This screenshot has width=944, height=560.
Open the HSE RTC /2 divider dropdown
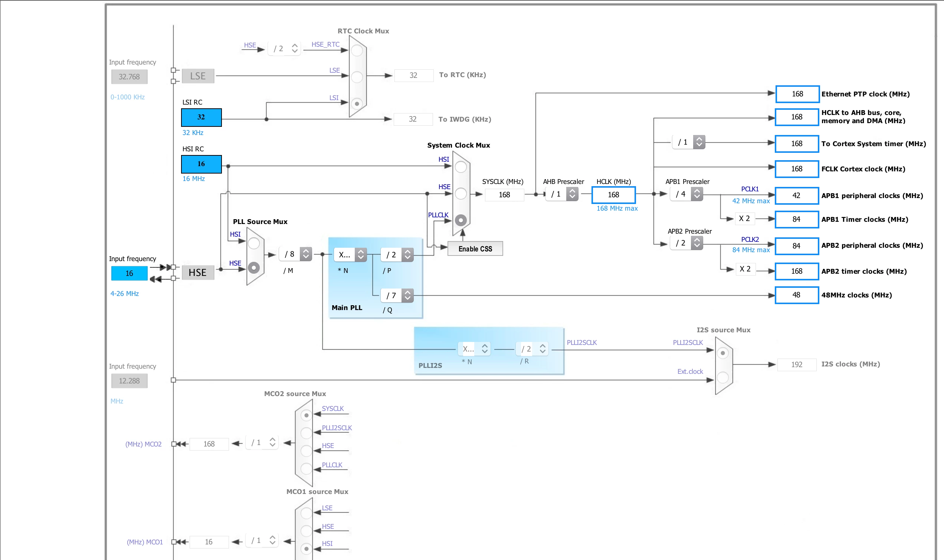pos(285,49)
